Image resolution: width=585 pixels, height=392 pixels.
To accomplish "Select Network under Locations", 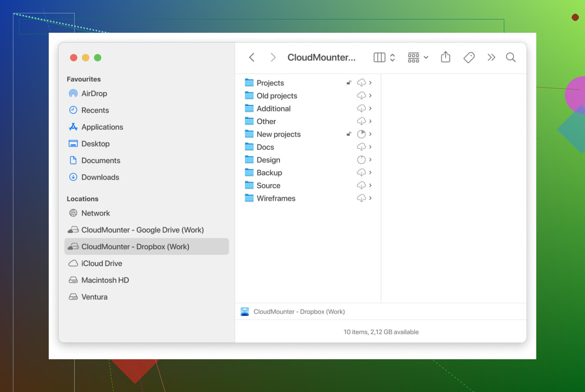I will point(147,213).
